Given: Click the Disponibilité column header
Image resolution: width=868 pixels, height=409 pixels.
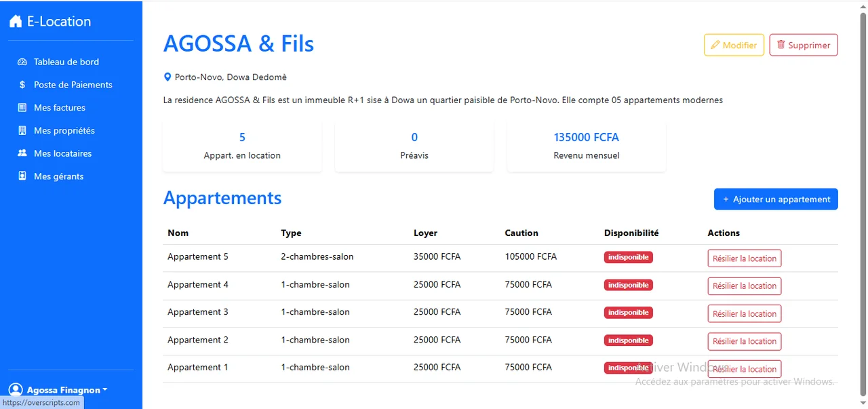Looking at the screenshot, I should pyautogui.click(x=631, y=233).
